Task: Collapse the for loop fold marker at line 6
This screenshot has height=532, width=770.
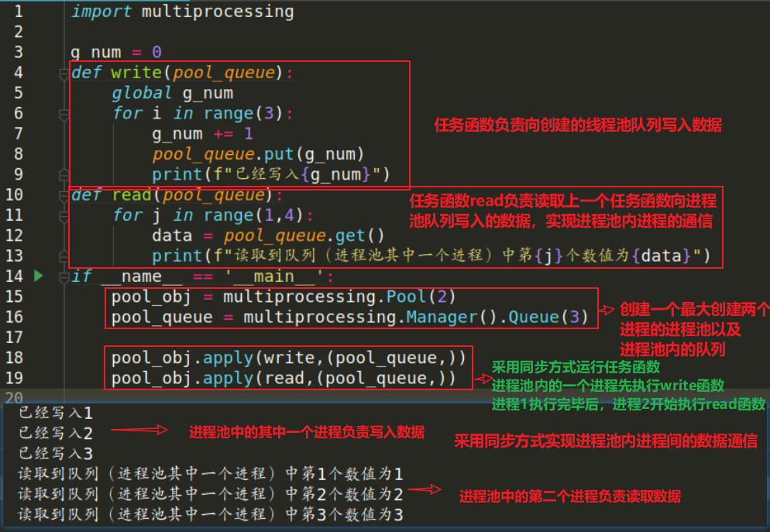Action: (64, 115)
